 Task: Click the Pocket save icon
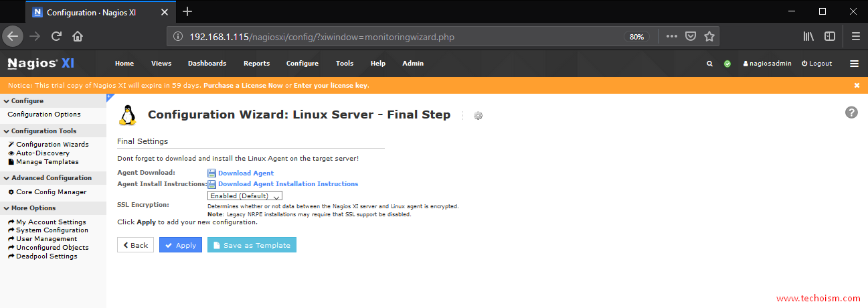(691, 36)
